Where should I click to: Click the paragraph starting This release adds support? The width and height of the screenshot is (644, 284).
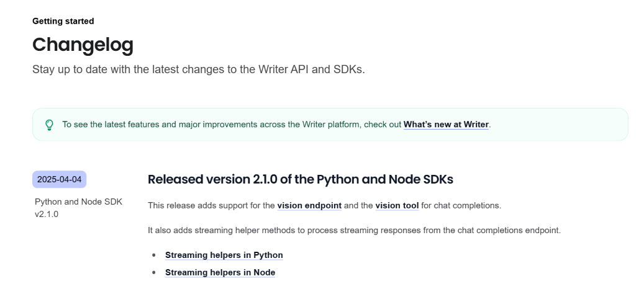point(324,205)
